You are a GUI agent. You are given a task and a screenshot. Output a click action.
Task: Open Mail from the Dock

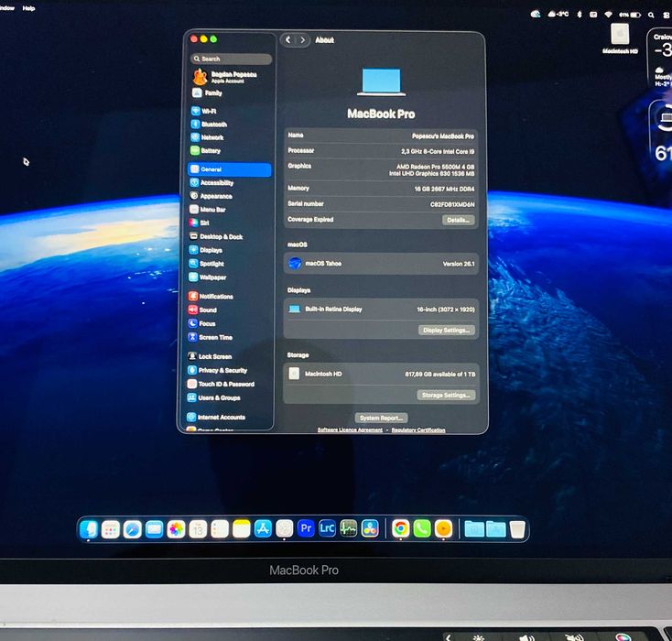click(155, 529)
